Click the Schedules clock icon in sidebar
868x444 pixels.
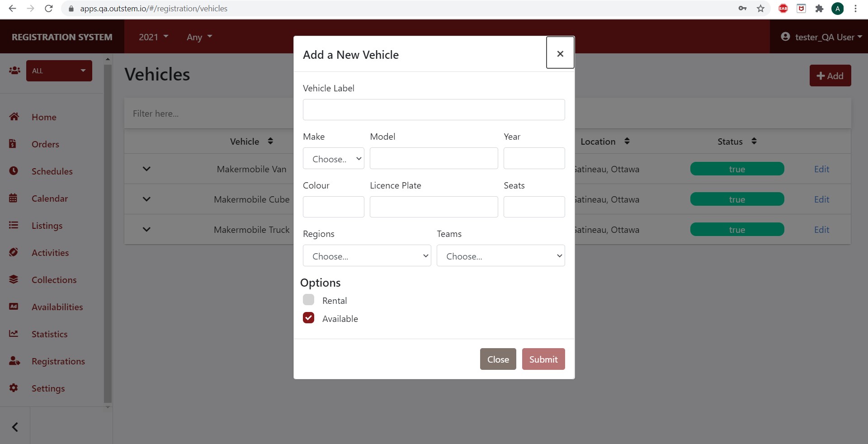tap(14, 171)
